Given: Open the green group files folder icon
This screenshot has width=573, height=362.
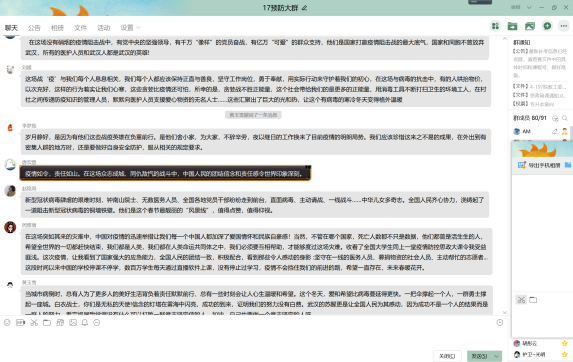Looking at the screenshot, I should [512, 26].
